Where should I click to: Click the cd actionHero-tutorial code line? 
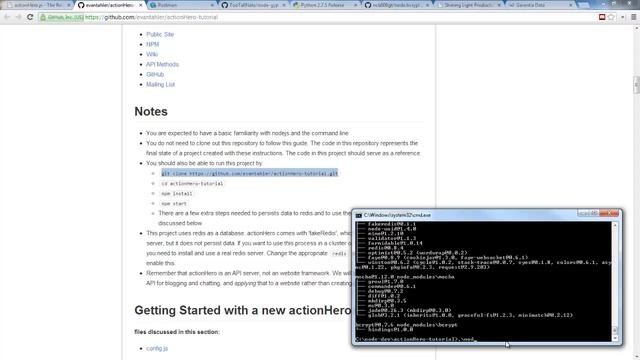coord(192,183)
